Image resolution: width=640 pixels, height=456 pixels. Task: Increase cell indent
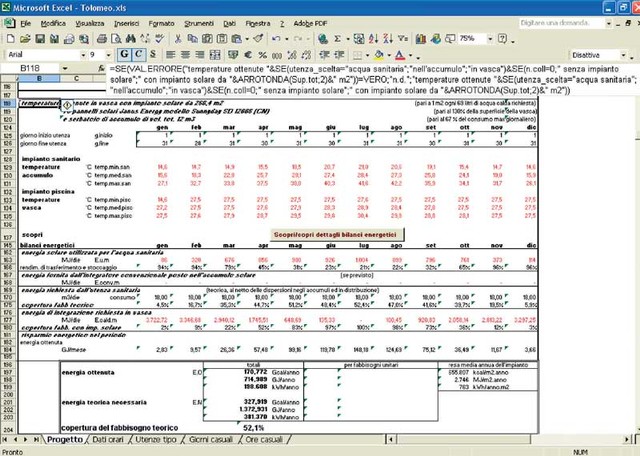pyautogui.click(x=339, y=55)
